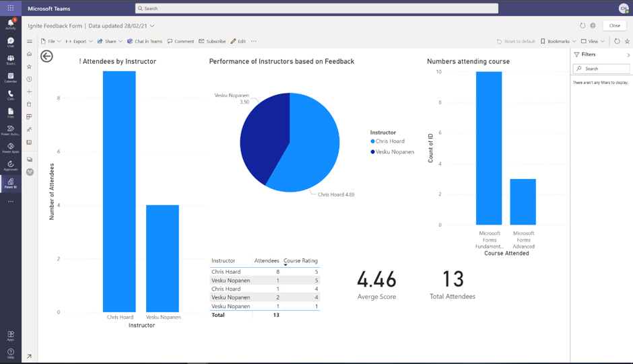Expand the report title data-updated chevron
Viewport: 633px width, 364px height.
(x=152, y=26)
